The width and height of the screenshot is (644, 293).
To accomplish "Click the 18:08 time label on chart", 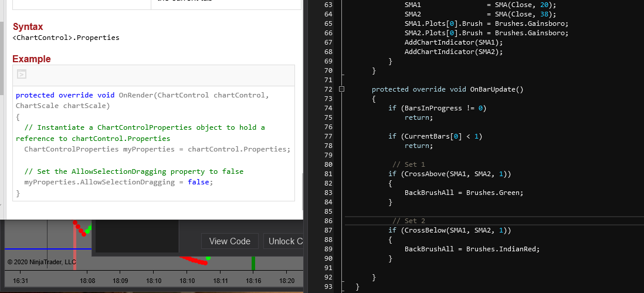I will pos(87,281).
